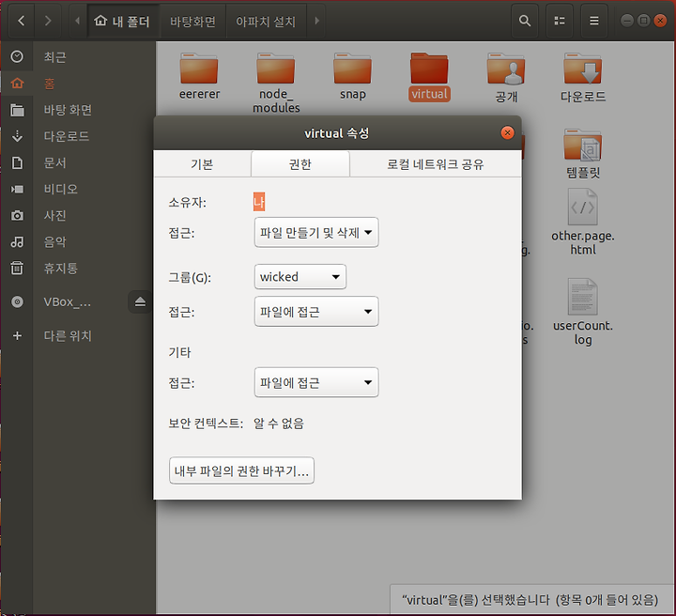
Task: Click the status bar virtual selection message
Action: pyautogui.click(x=530, y=600)
